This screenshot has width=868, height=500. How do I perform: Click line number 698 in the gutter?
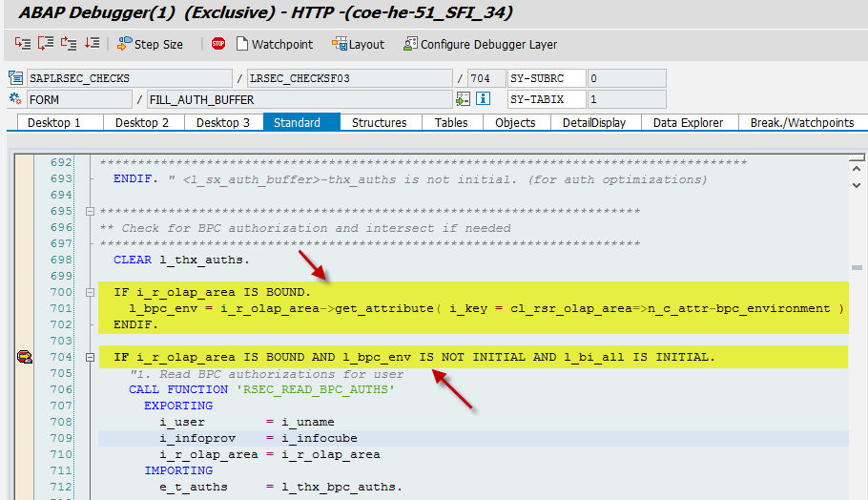pos(61,260)
